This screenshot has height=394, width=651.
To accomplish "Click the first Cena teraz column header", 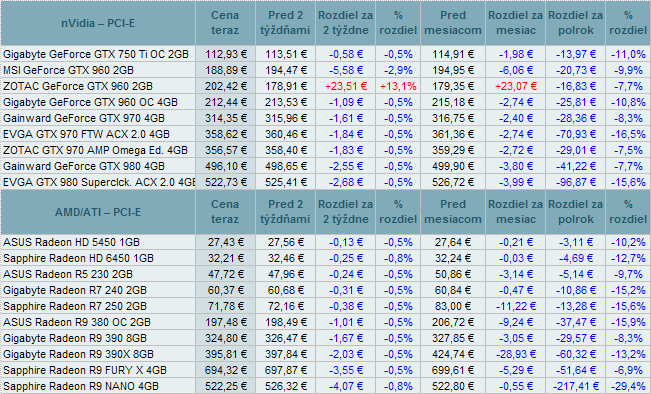I will (x=225, y=23).
